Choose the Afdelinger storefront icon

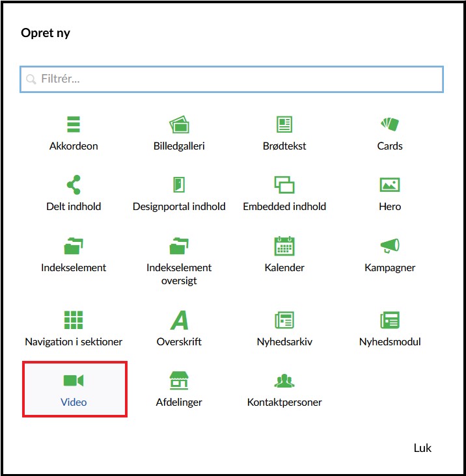179,380
